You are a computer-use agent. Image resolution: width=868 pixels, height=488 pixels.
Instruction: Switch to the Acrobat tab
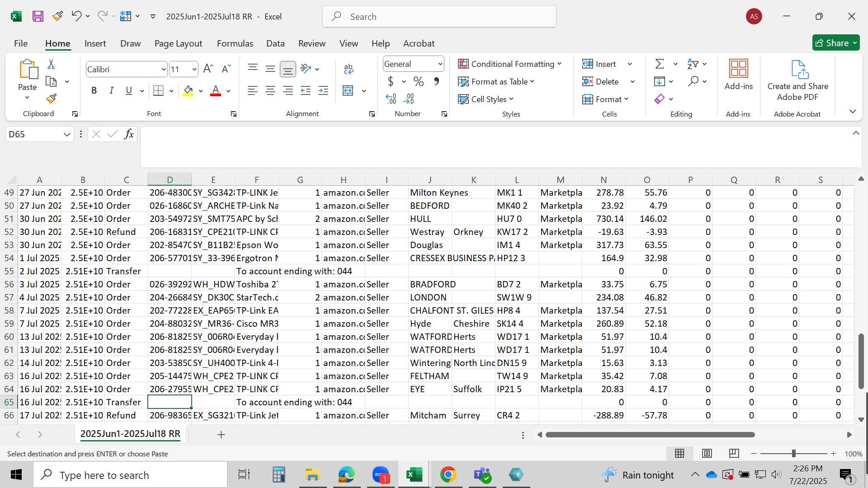click(x=419, y=43)
